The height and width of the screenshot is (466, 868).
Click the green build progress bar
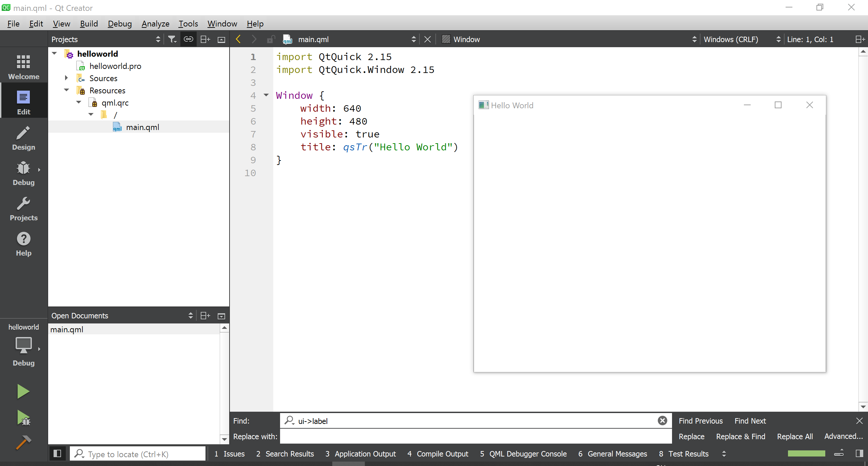[806, 453]
